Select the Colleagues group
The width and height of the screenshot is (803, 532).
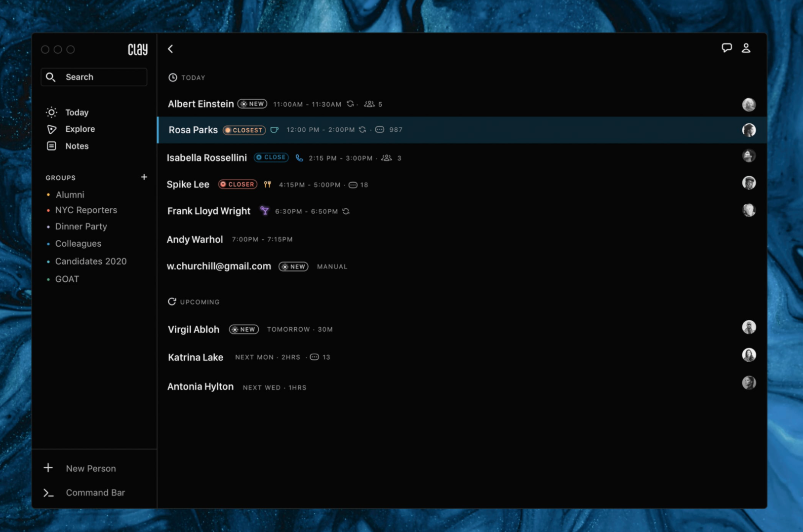tap(78, 244)
